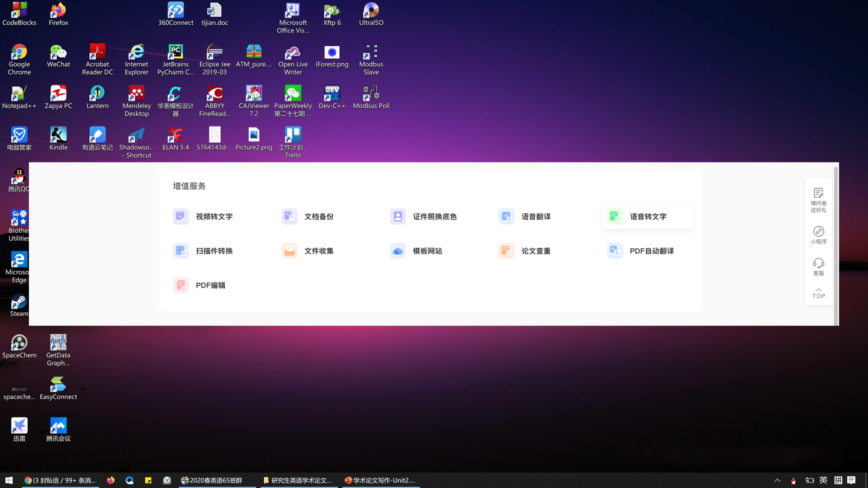Click TOP back-to-top button

point(819,293)
